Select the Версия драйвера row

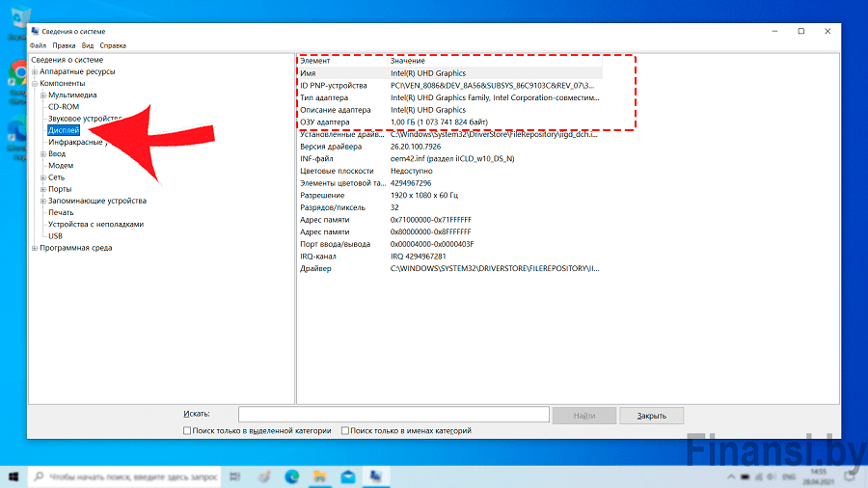coord(449,147)
